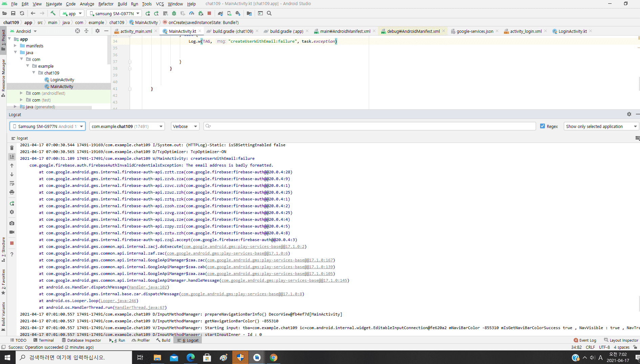Collapse the java folder in project tree

click(x=15, y=52)
